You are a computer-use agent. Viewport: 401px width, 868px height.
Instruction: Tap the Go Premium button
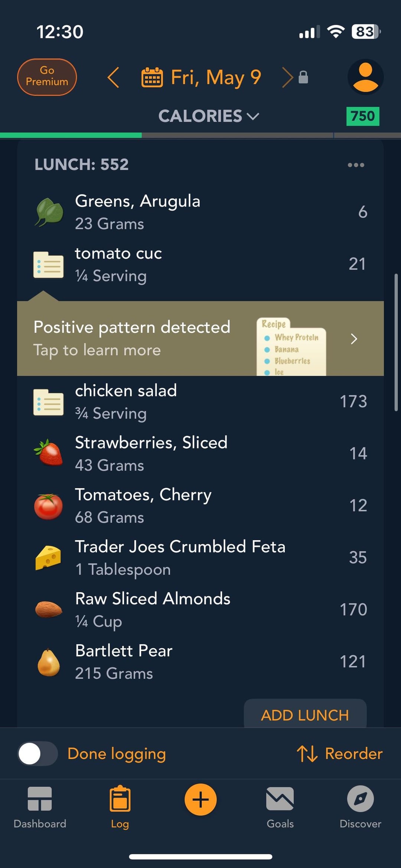tap(47, 77)
